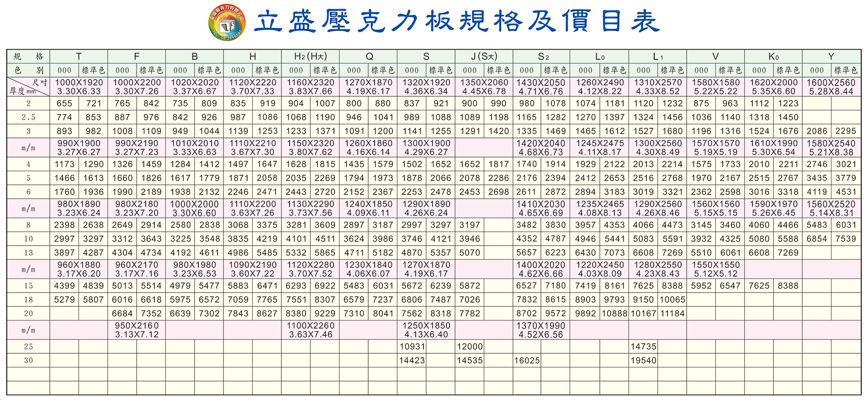Select the price 12000 in the 25mm row
The image size is (868, 404).
tap(470, 346)
